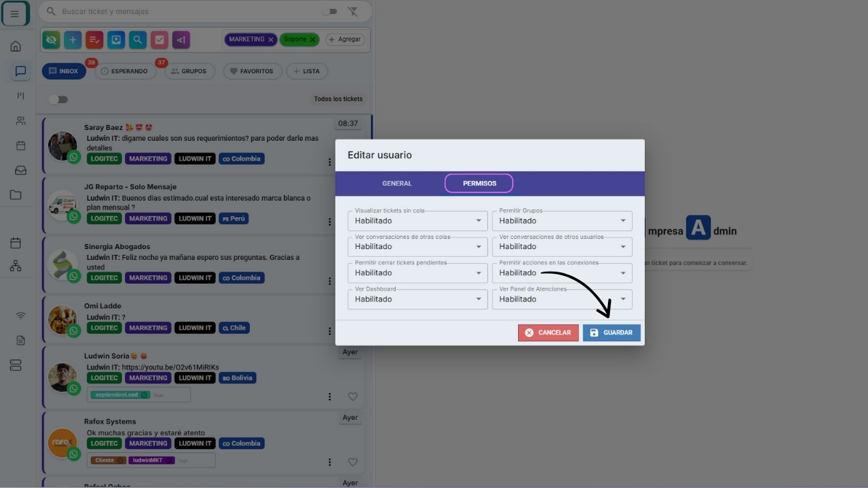Click the wifi connections icon in sidebar
Image resolution: width=868 pixels, height=488 pixels.
coord(20,316)
